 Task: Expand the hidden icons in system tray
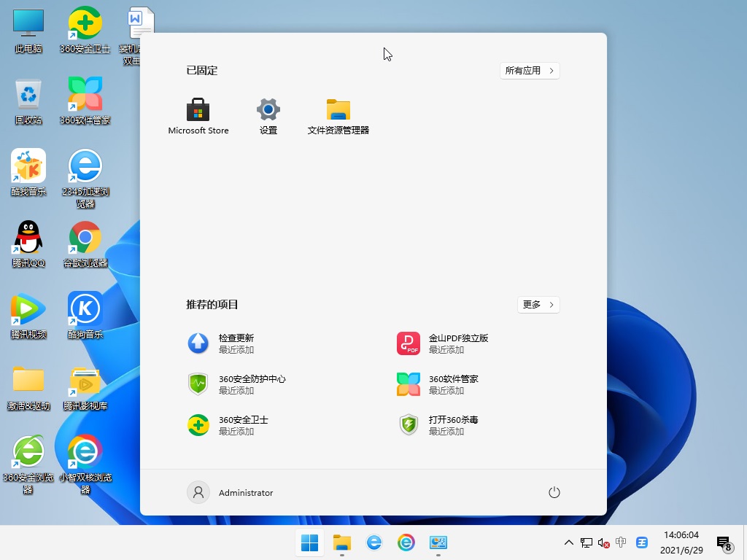(568, 542)
